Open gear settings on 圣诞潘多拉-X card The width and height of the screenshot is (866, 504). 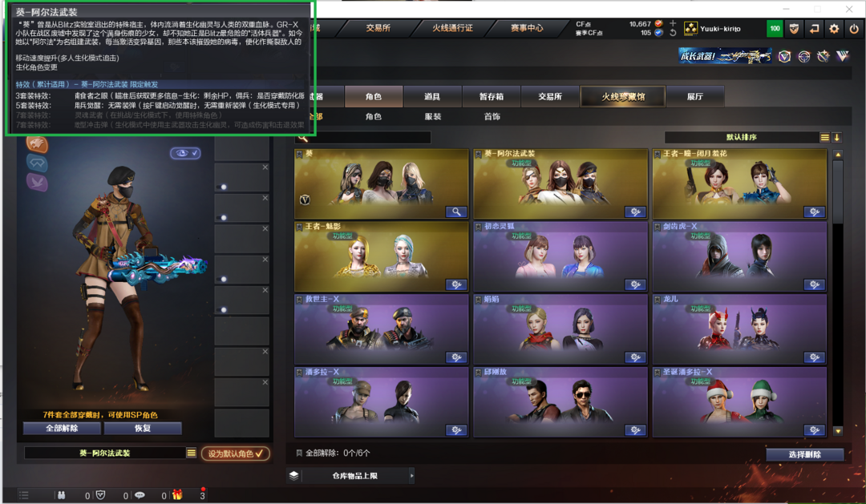[x=814, y=430]
